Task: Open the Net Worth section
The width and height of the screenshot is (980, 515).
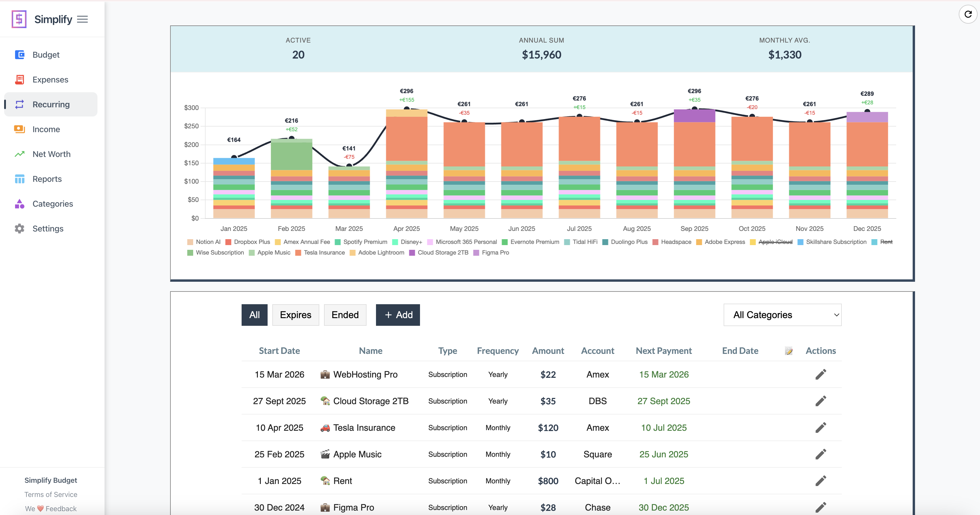Action: coord(51,154)
